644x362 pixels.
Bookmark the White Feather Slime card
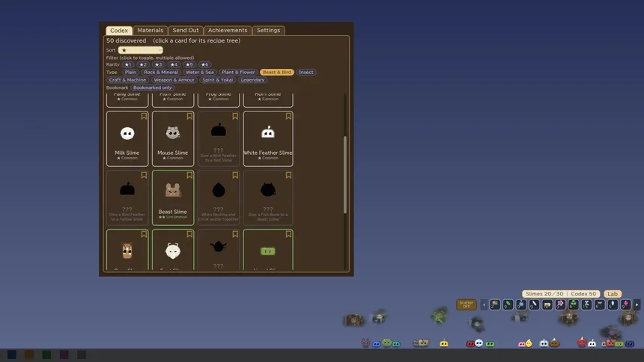[288, 117]
